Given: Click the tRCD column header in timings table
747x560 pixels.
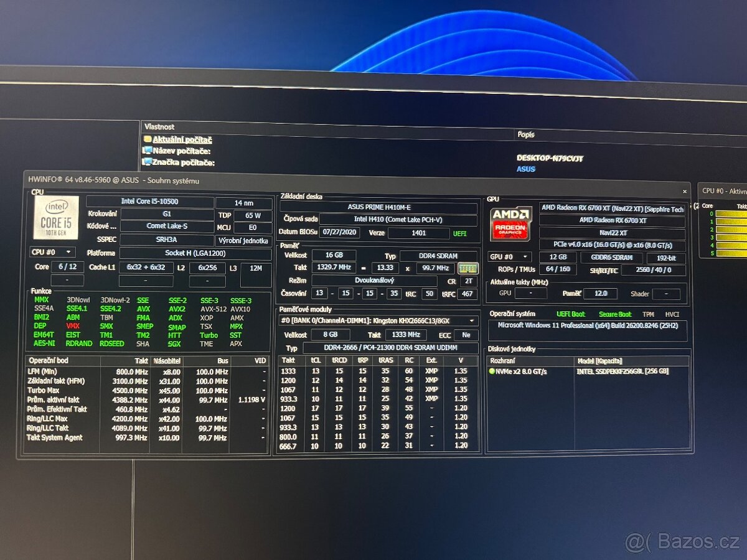Looking at the screenshot, I should pos(339,360).
